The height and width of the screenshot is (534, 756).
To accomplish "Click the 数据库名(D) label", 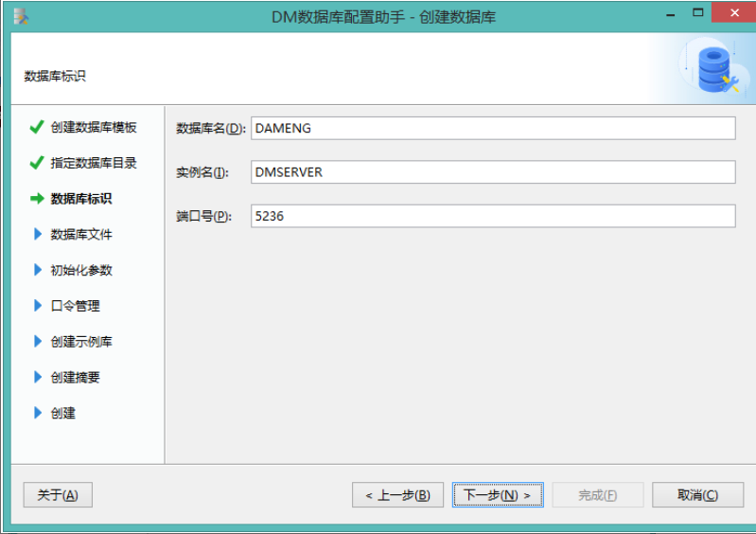I will coord(211,129).
